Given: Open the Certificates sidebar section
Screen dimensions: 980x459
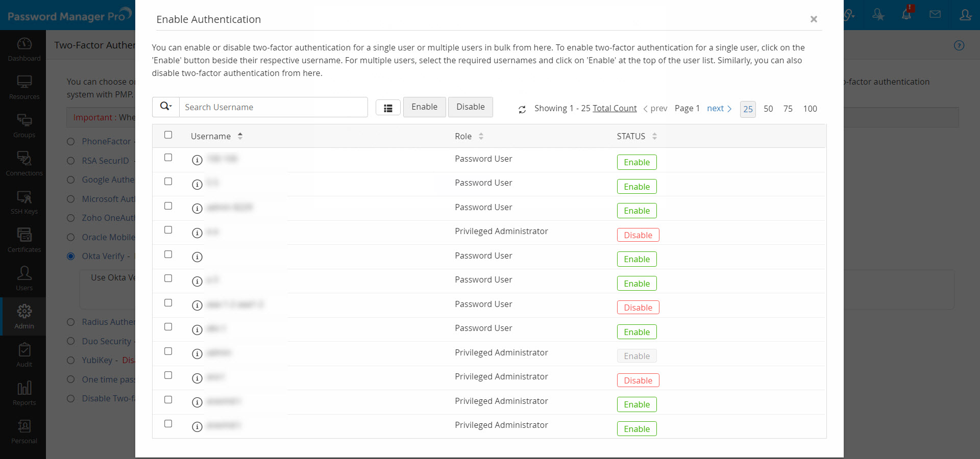Looking at the screenshot, I should (24, 240).
